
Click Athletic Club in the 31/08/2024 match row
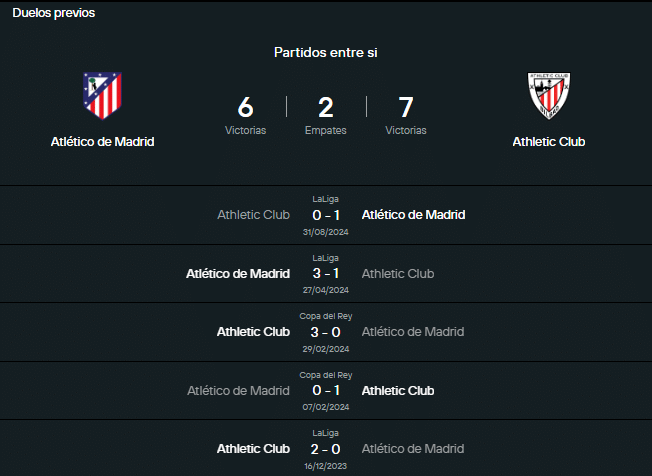pyautogui.click(x=253, y=215)
